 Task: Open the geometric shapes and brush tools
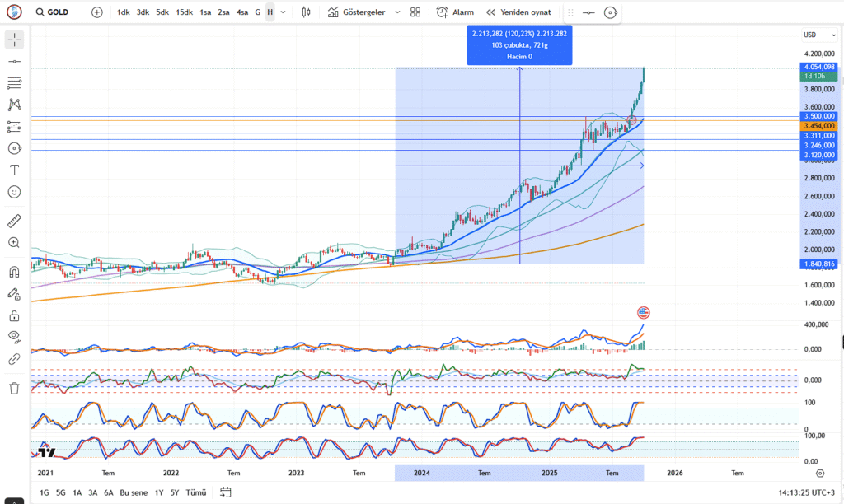(15, 148)
